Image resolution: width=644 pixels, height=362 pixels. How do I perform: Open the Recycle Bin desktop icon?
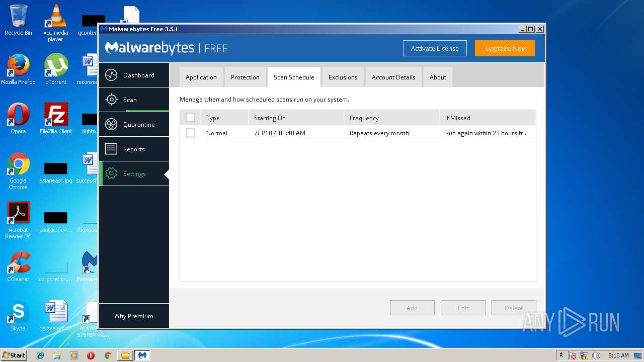click(18, 20)
